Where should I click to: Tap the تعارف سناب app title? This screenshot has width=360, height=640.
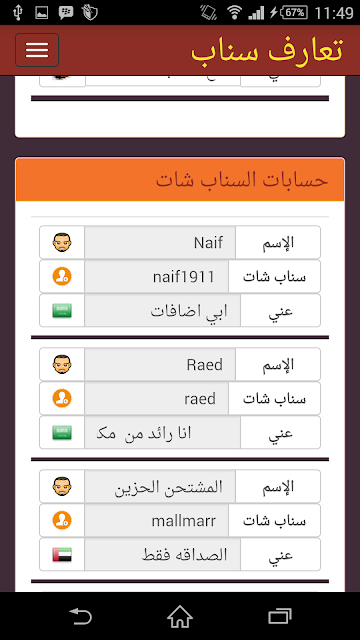(x=267, y=50)
